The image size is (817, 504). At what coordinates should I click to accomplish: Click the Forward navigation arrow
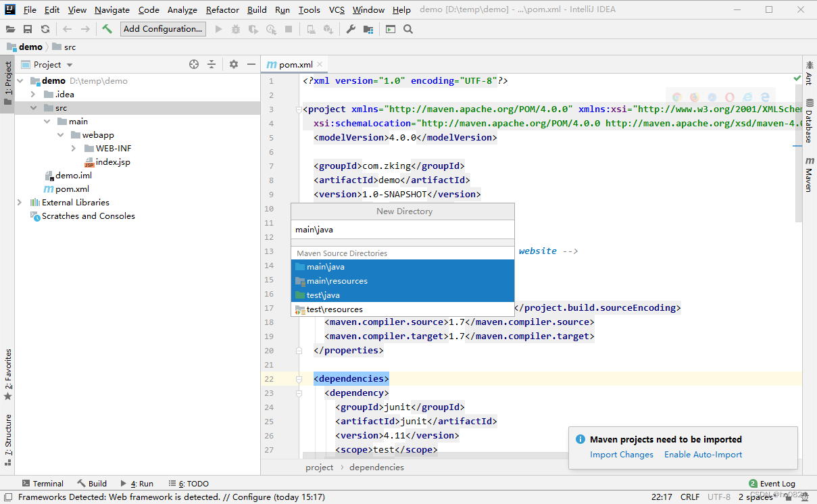coord(85,29)
